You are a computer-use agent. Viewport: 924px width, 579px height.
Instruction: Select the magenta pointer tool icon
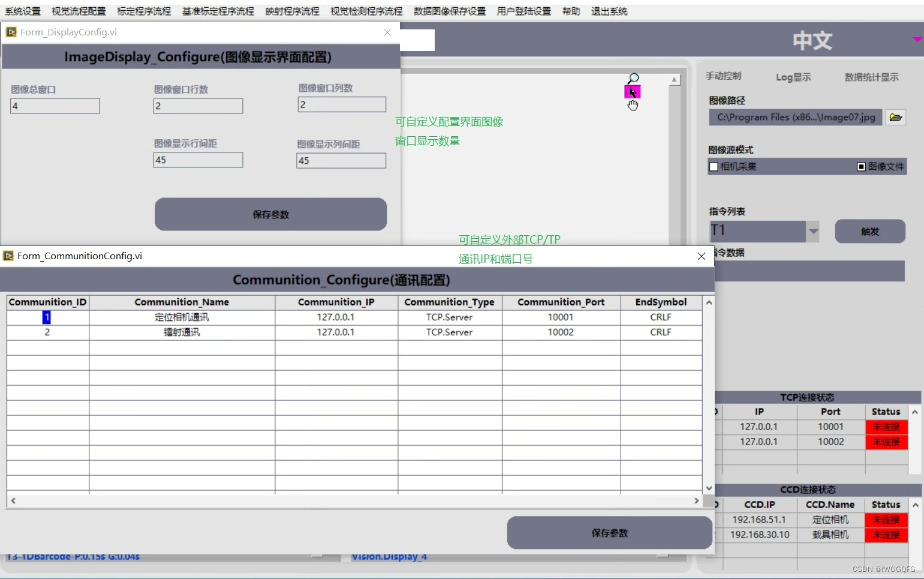click(633, 92)
